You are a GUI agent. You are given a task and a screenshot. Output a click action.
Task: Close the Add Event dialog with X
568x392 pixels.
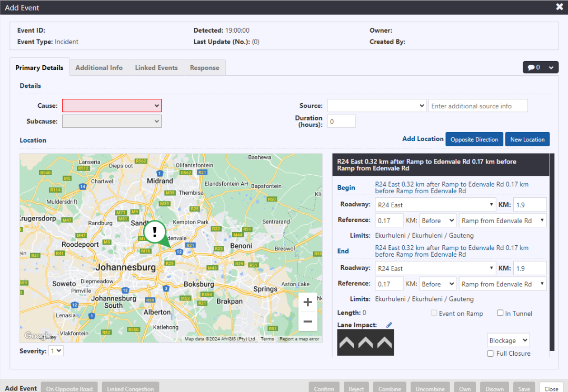[560, 7]
